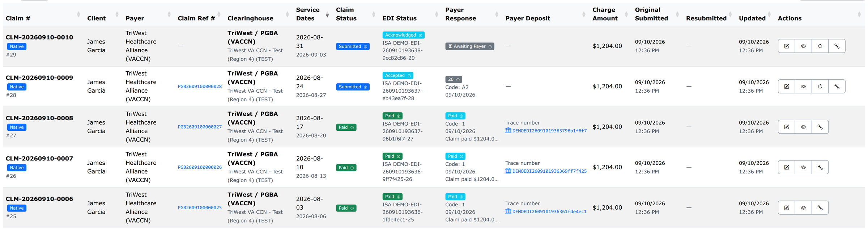868x231 pixels.
Task: Click Native badge under CLM-20260910-0010
Action: point(17,46)
